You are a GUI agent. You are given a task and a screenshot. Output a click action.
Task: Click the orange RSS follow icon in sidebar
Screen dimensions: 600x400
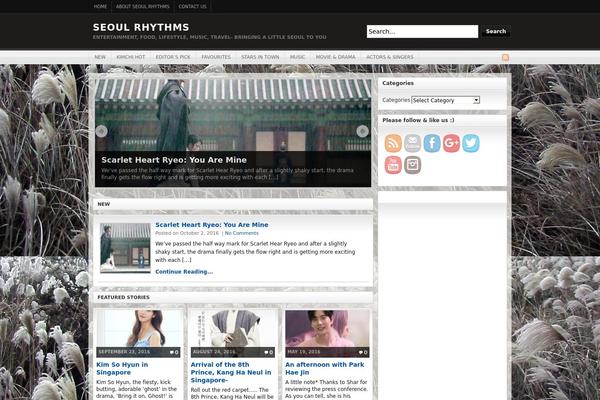click(393, 143)
